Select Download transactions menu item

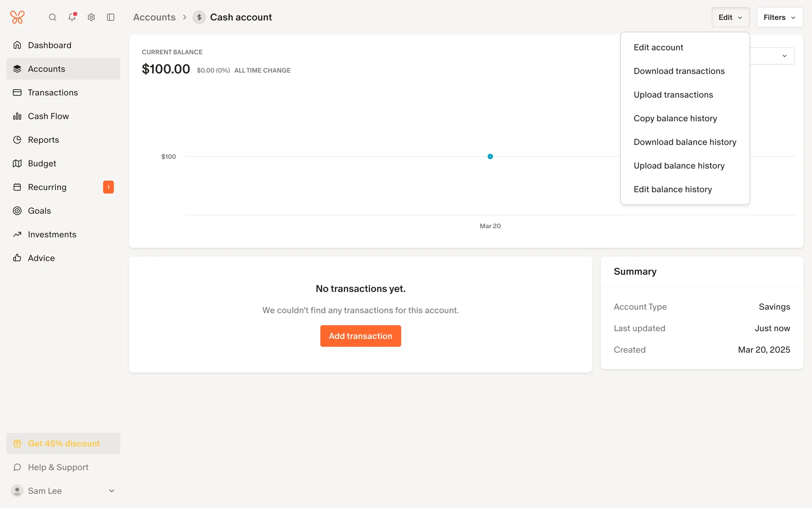[x=679, y=71]
